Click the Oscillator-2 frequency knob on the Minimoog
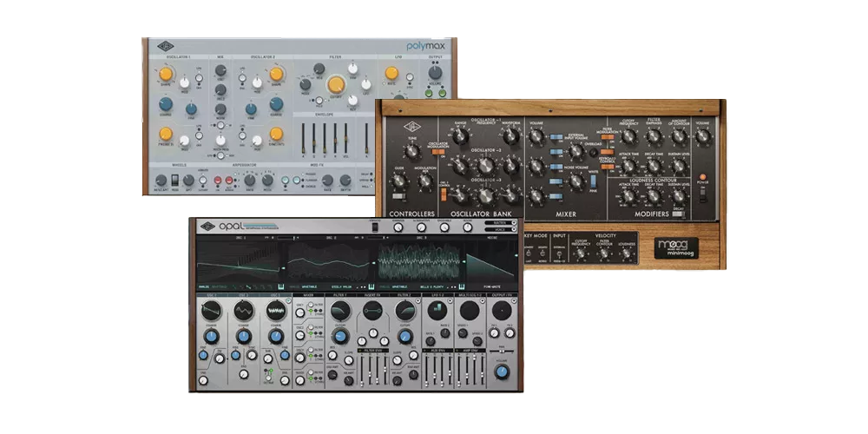Viewport: 868px width, 434px height. click(485, 165)
